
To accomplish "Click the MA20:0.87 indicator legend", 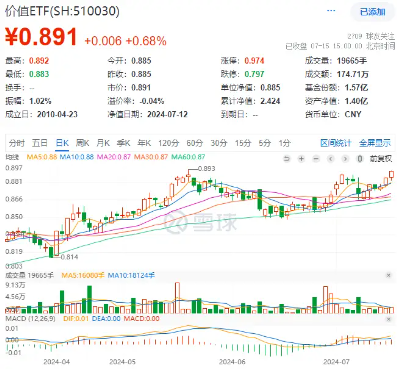I will tap(114, 157).
